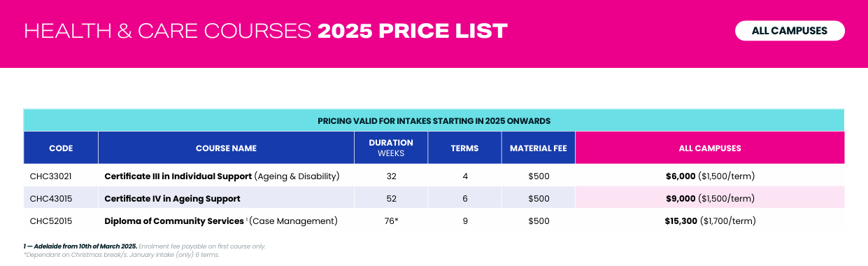Click the Adelaide 10th of March footnote
The height and width of the screenshot is (266, 868).
click(x=80, y=246)
